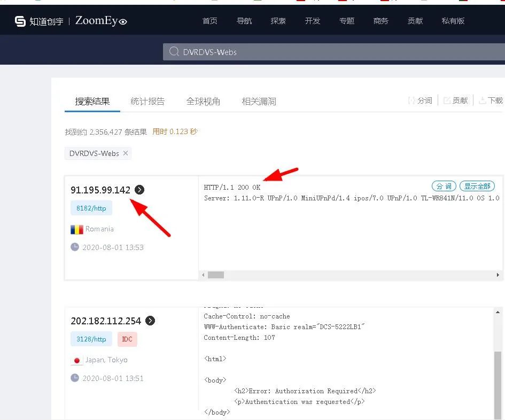Open the 探索 nav item

click(x=278, y=21)
